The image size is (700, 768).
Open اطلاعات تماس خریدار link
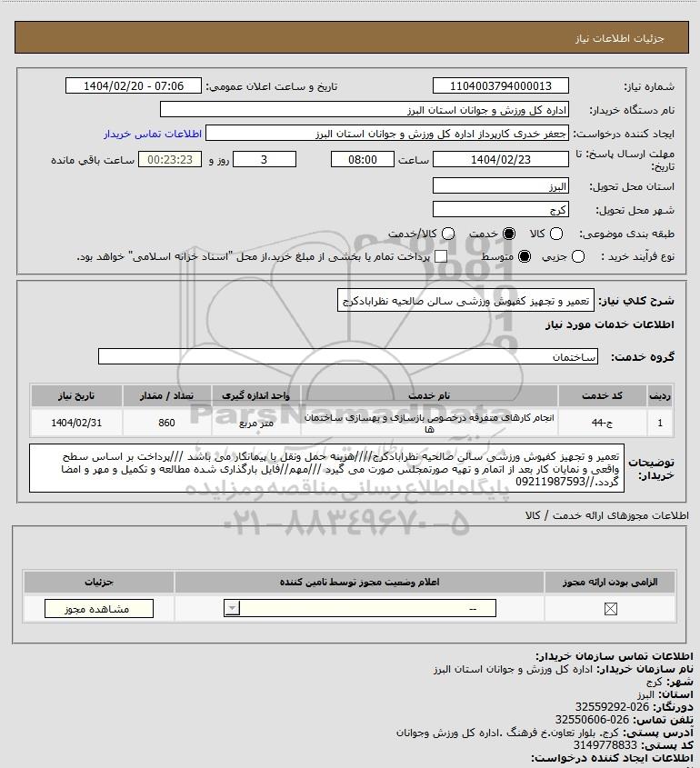(x=153, y=134)
